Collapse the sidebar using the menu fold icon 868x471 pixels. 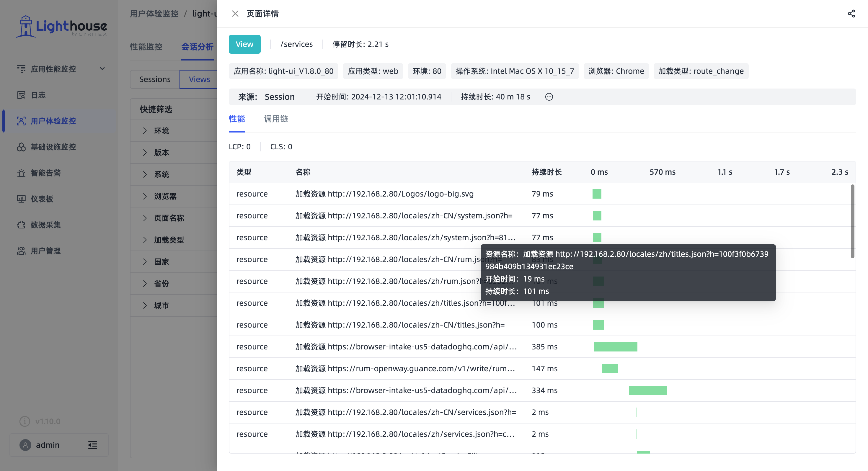(93, 445)
